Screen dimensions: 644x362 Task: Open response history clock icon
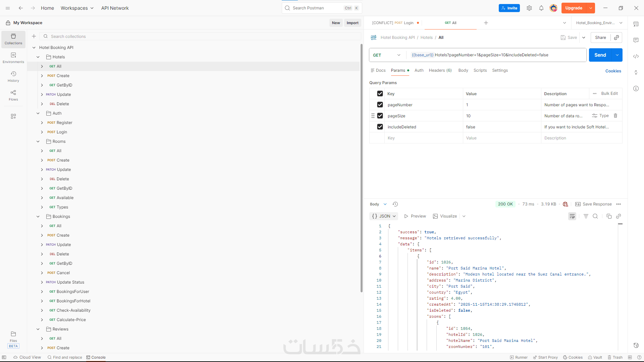click(395, 204)
